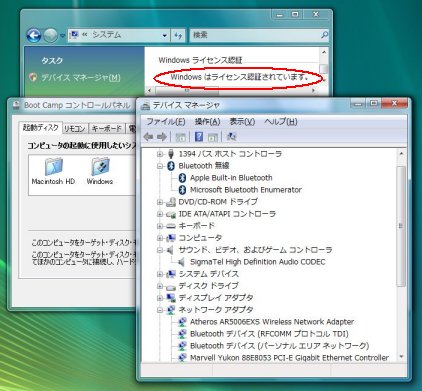
Task: Click the Bluetooth 無線 category icon
Action: (171, 166)
